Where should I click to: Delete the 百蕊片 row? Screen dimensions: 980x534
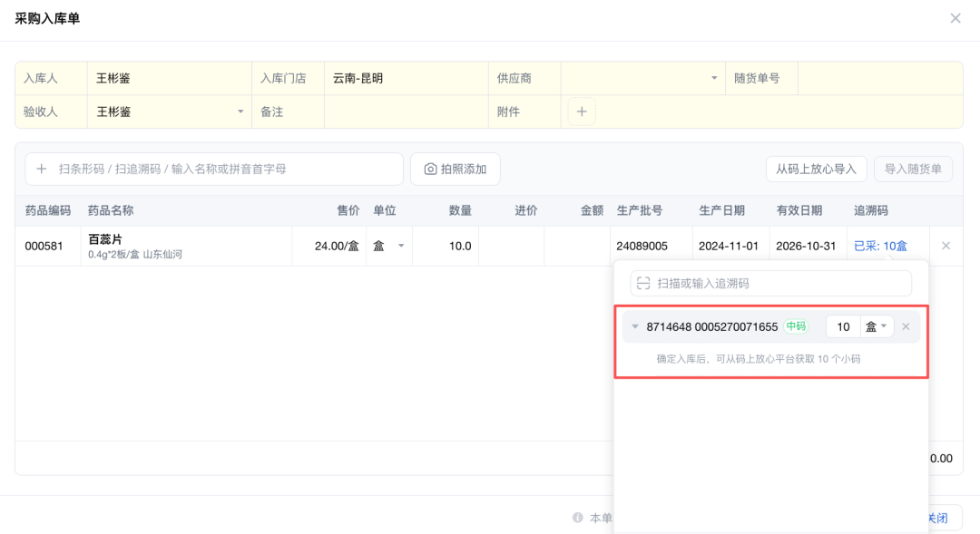tap(946, 246)
